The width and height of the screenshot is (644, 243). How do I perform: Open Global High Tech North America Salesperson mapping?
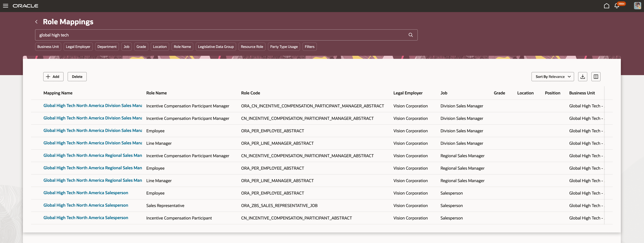click(86, 193)
